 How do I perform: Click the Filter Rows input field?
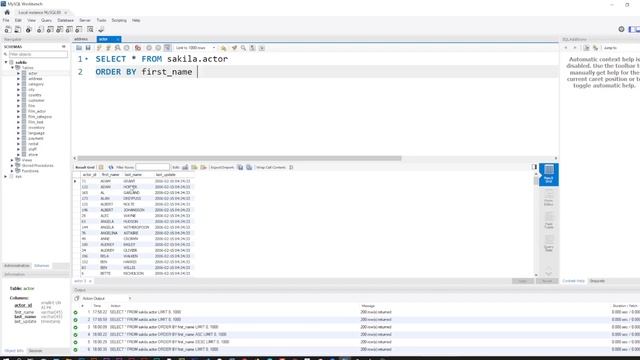click(152, 167)
